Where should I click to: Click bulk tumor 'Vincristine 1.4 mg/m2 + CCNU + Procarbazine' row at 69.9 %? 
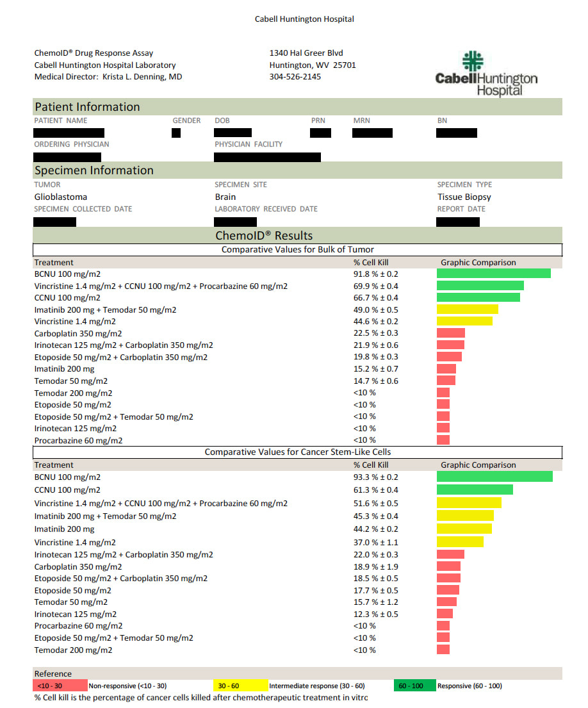pyautogui.click(x=297, y=286)
